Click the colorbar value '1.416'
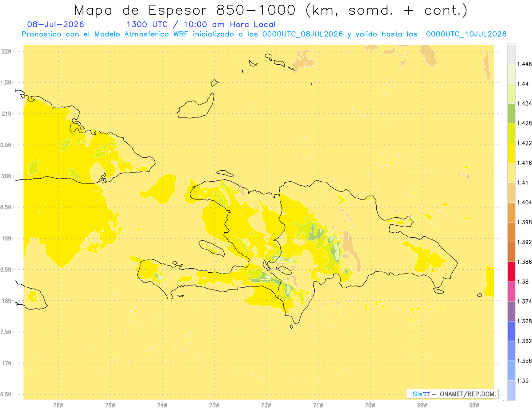 coord(524,163)
